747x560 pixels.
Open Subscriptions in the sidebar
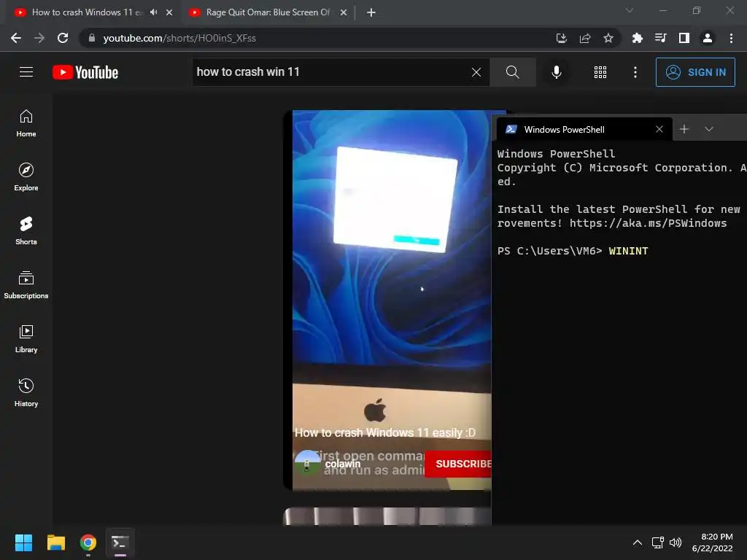[26, 285]
